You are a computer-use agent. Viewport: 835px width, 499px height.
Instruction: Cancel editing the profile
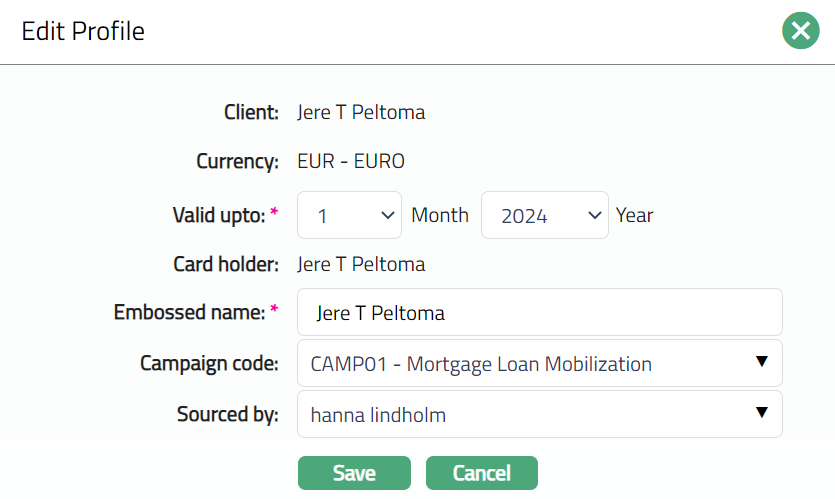[x=481, y=473]
